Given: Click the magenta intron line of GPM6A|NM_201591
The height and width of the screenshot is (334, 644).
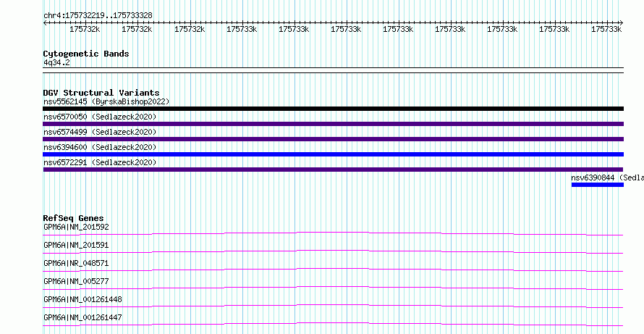Looking at the screenshot, I should pyautogui.click(x=333, y=251).
